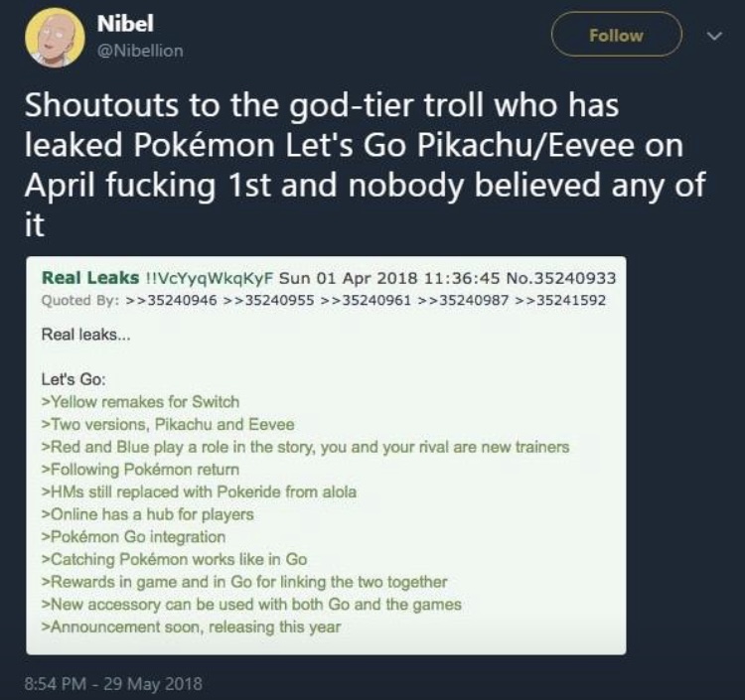
Task: Visit the @Nibellion handle
Action: [x=140, y=51]
